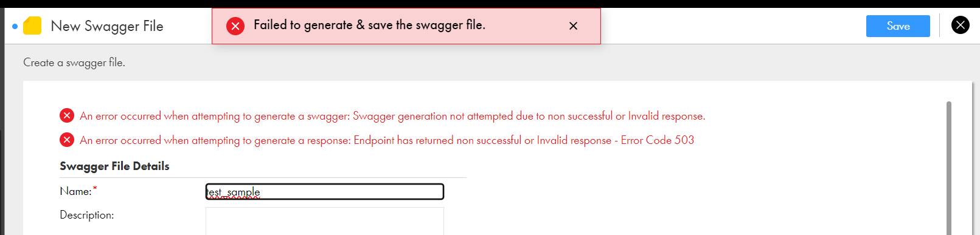Click the Swagger File Details section heading

coord(114,166)
